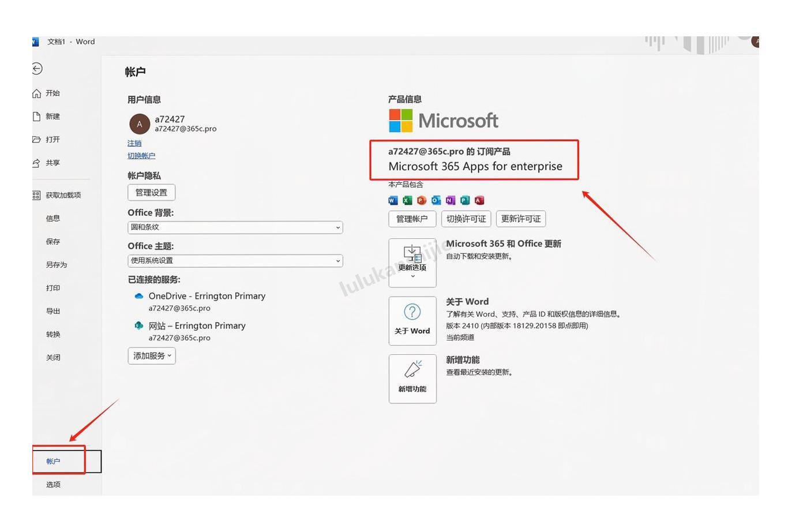Click the Access app icon
This screenshot has height=532, width=792.
[479, 200]
